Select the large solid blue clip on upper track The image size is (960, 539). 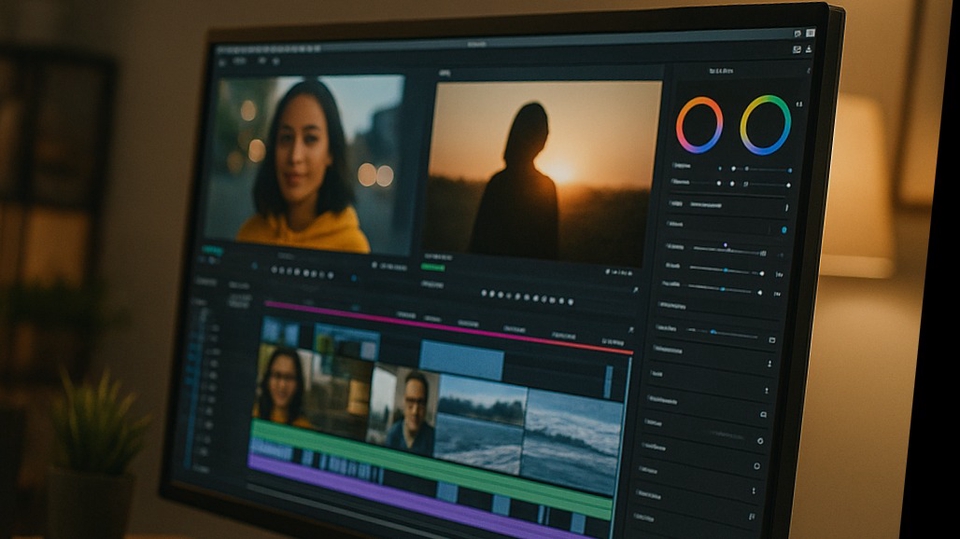point(462,361)
